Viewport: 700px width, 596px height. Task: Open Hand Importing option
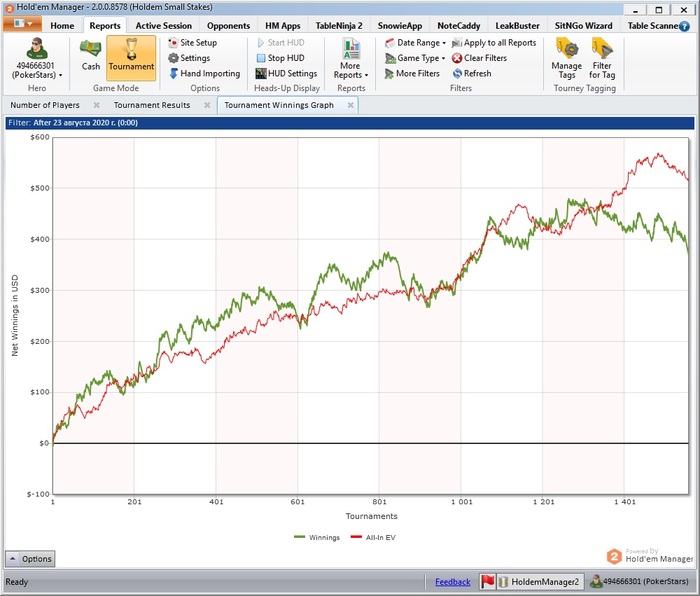coord(204,73)
